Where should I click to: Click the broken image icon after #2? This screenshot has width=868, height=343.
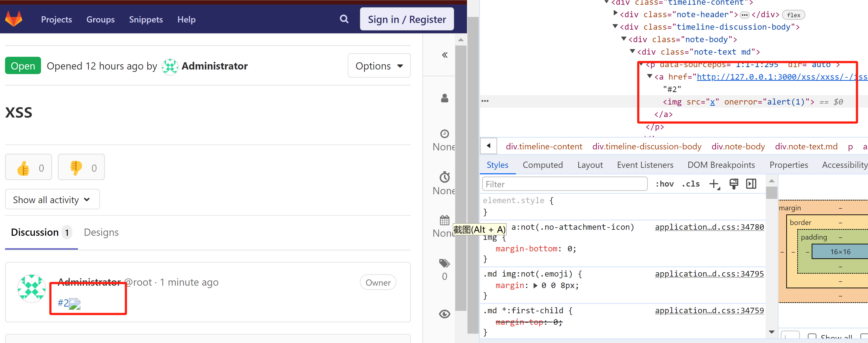pyautogui.click(x=75, y=303)
